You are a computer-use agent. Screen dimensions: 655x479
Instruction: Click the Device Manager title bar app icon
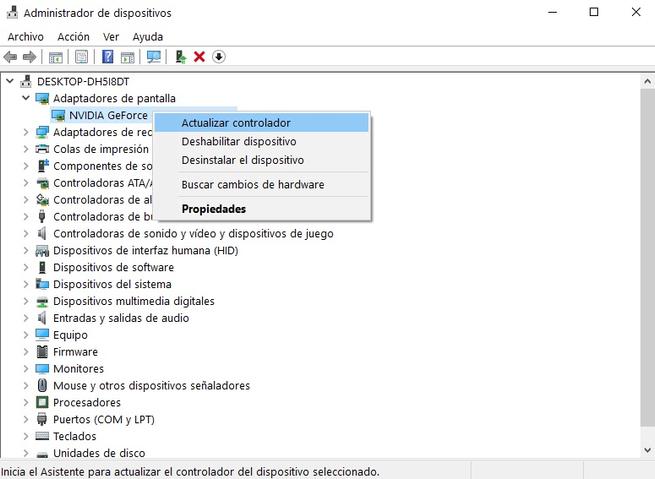12,13
